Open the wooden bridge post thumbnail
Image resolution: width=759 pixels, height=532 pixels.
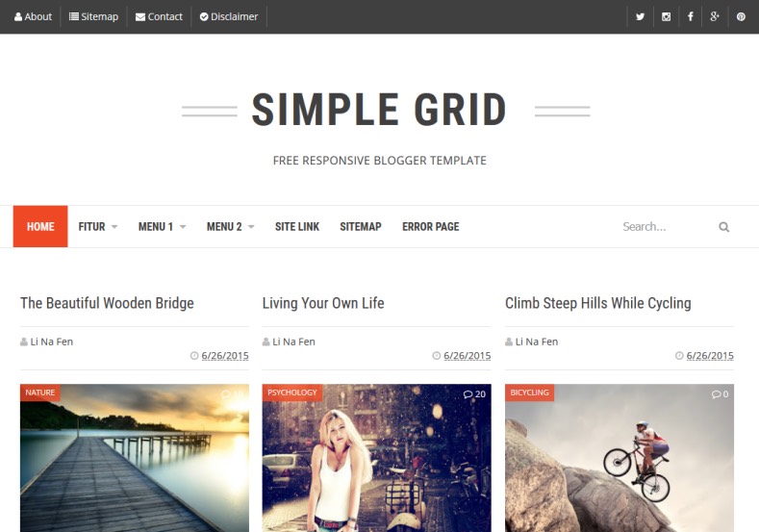(135, 458)
